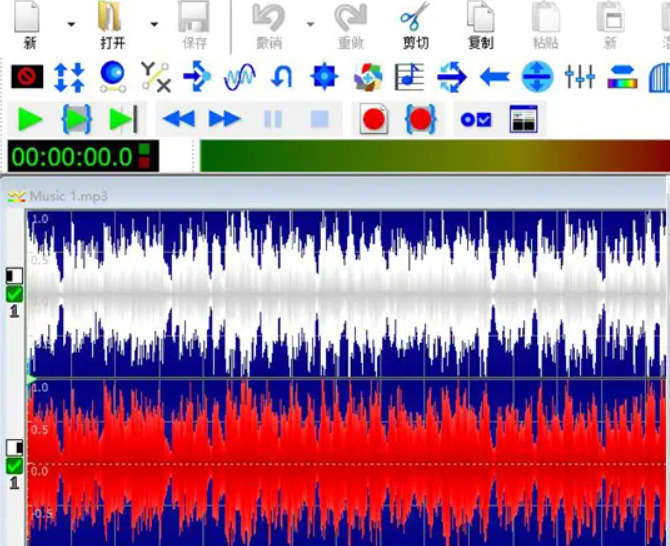
Task: Click the blue gear-shaped effect icon
Action: click(324, 77)
